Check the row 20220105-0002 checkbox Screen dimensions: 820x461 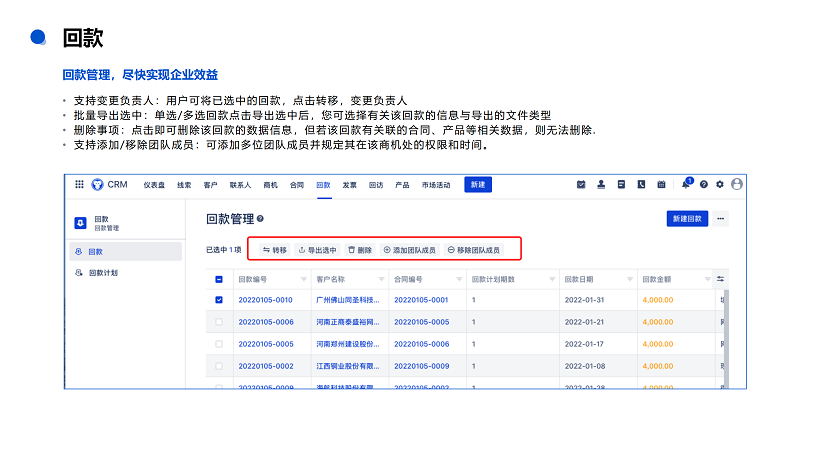[219, 366]
